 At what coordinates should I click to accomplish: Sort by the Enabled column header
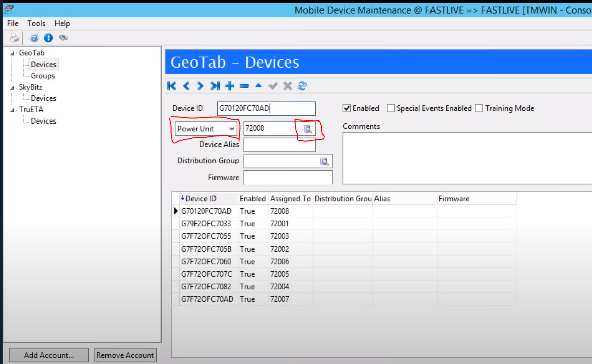coord(252,199)
